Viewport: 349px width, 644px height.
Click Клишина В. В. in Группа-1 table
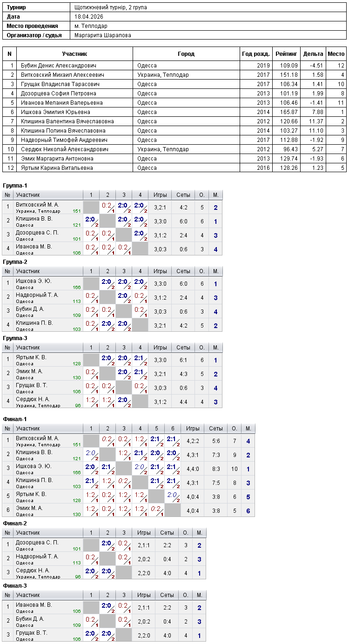(x=34, y=218)
